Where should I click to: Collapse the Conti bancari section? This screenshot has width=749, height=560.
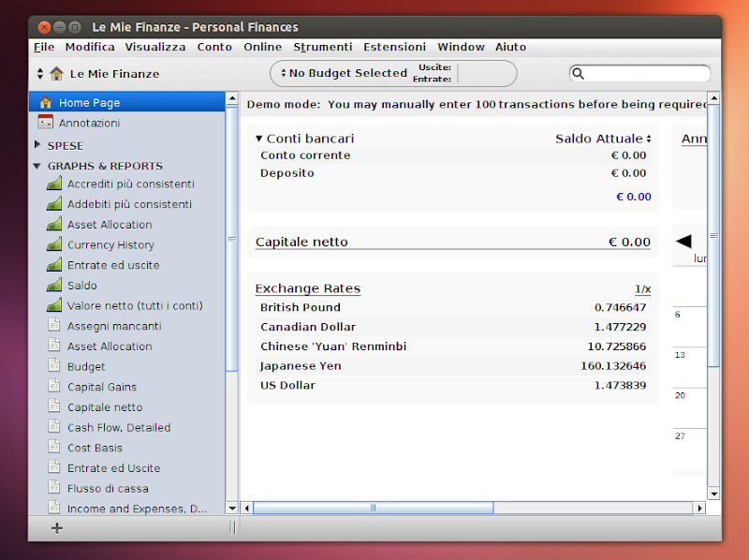(x=259, y=139)
